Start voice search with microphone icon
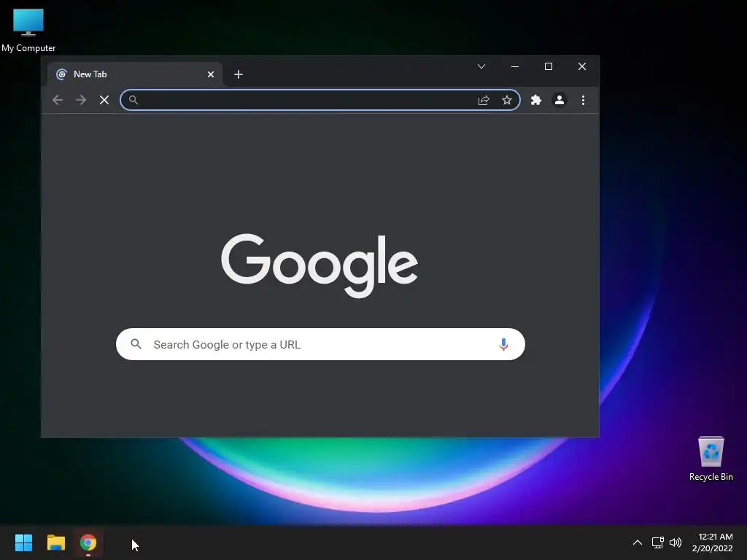The height and width of the screenshot is (560, 747). pos(503,344)
